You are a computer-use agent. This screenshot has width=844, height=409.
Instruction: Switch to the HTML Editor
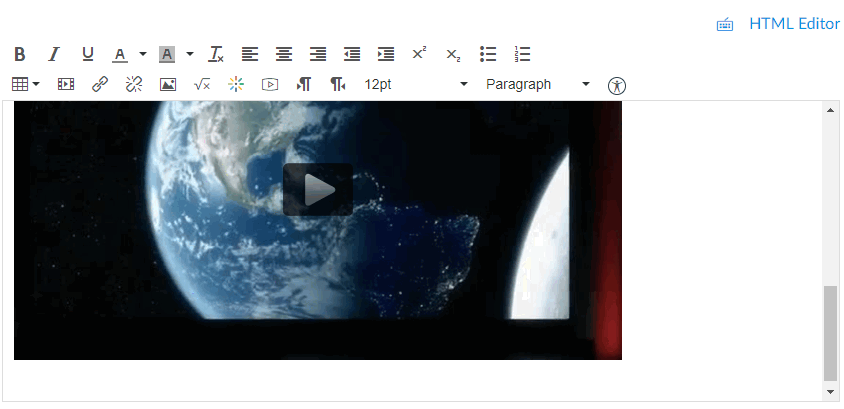794,24
